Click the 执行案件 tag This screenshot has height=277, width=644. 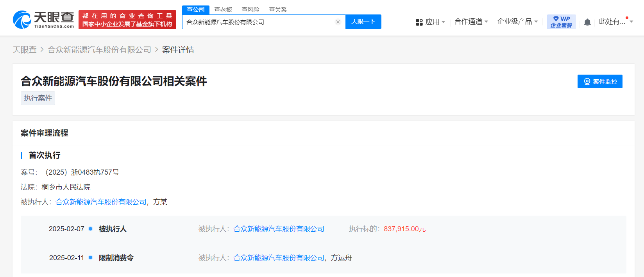[x=38, y=98]
